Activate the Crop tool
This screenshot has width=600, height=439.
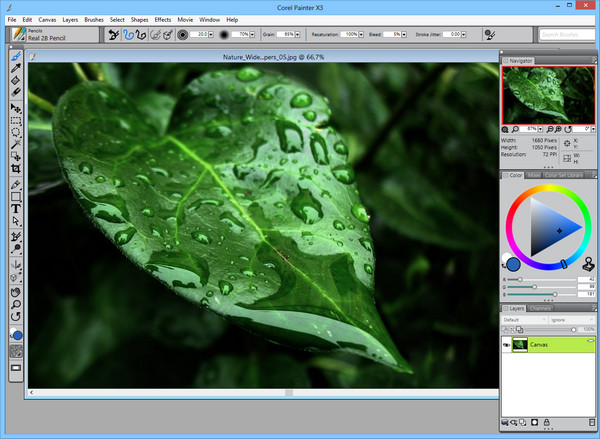pos(16,169)
